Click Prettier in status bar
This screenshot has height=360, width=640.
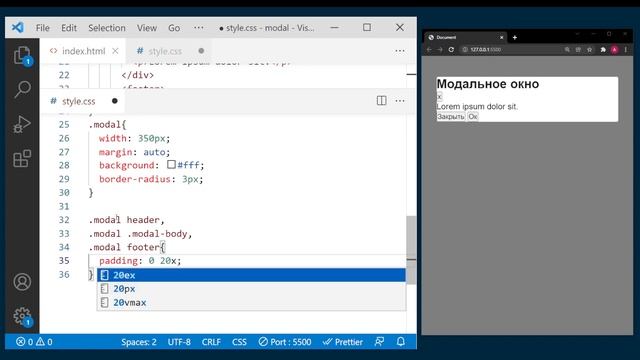pos(343,342)
